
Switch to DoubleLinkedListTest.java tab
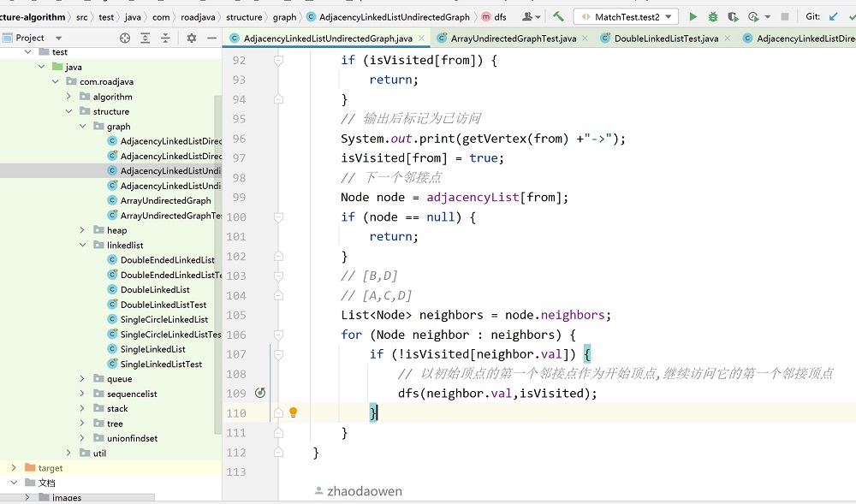(x=666, y=39)
